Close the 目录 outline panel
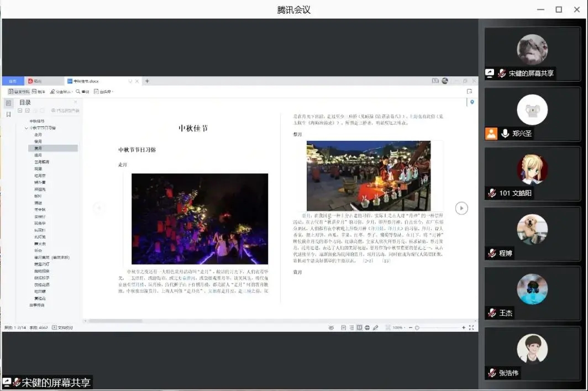 coord(76,102)
